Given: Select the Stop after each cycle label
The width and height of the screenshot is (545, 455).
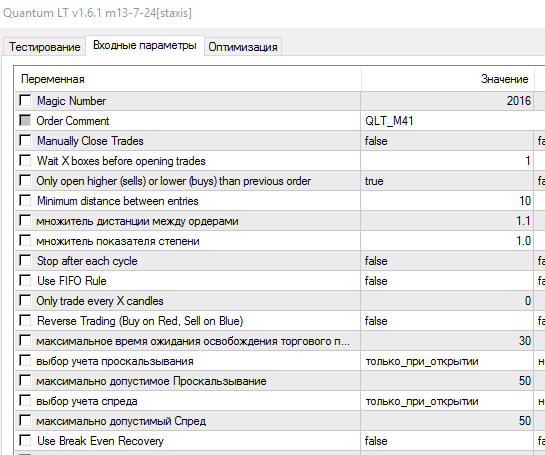Looking at the screenshot, I should 87,261.
